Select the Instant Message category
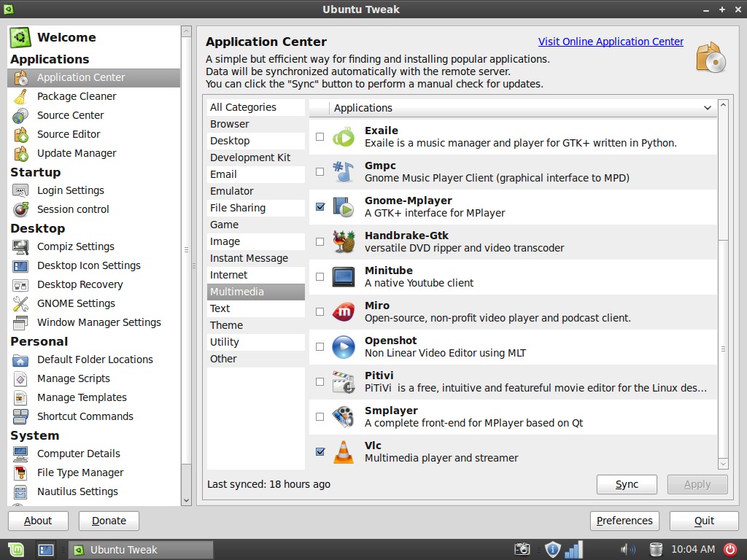The image size is (747, 560). (x=256, y=259)
